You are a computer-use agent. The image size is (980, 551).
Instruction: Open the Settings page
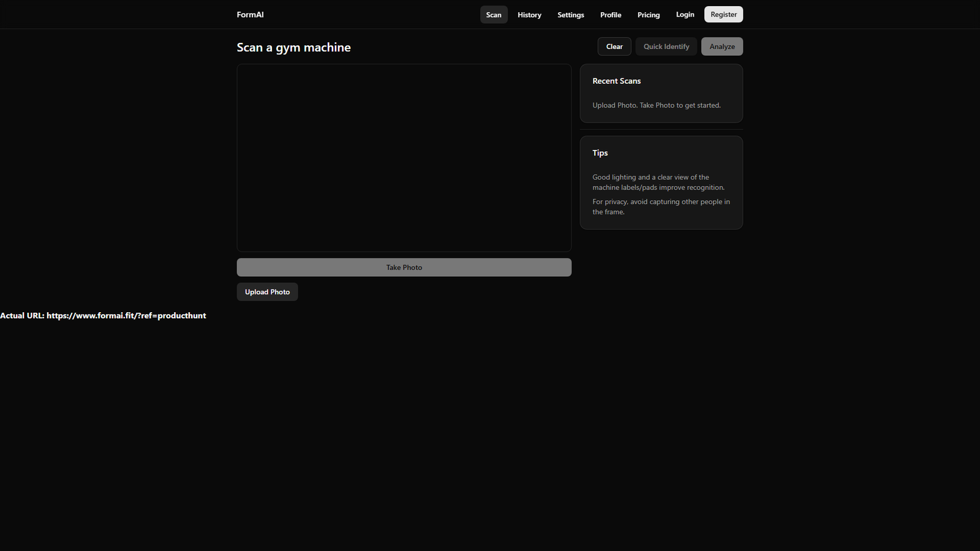point(570,14)
